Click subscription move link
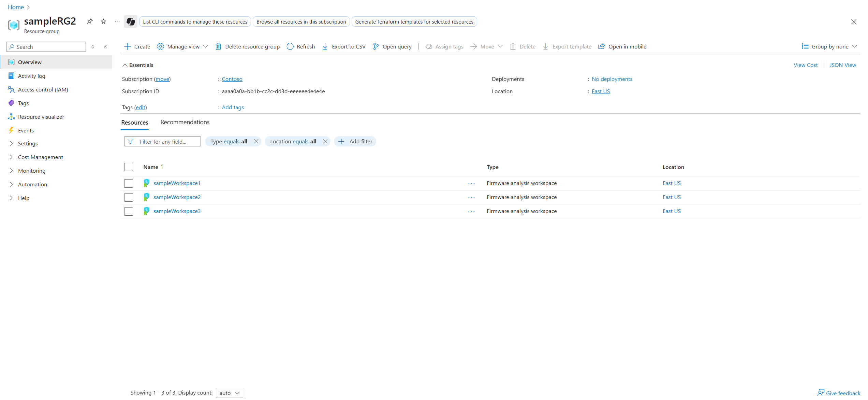This screenshot has width=868, height=400. pos(162,79)
